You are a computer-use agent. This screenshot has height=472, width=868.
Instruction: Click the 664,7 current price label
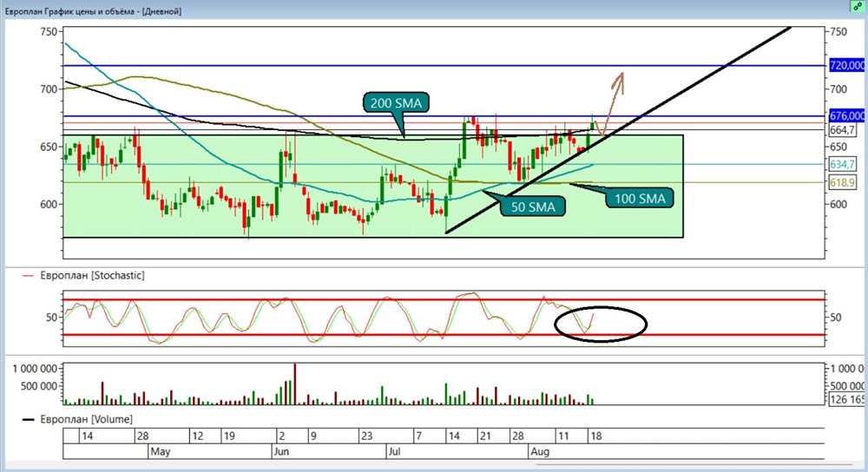[x=843, y=130]
